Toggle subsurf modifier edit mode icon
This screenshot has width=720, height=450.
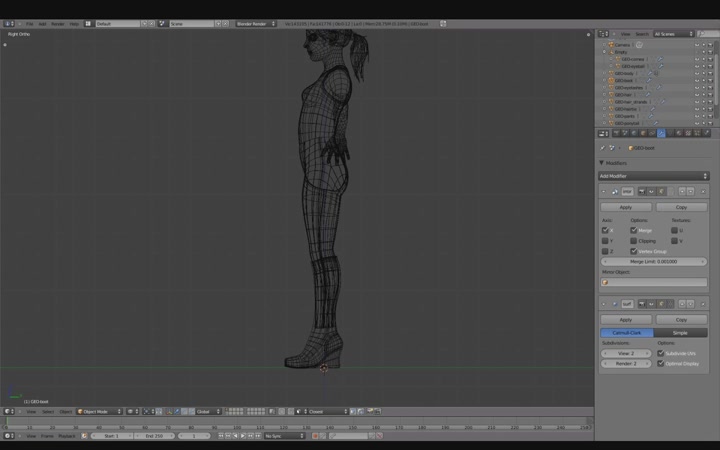661,304
